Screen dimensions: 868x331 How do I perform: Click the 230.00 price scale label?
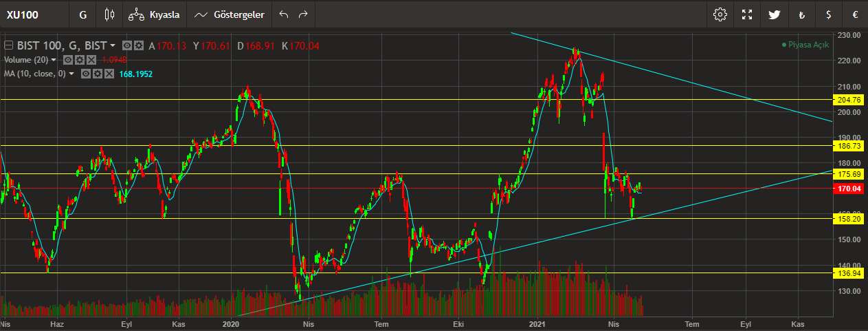coord(849,34)
